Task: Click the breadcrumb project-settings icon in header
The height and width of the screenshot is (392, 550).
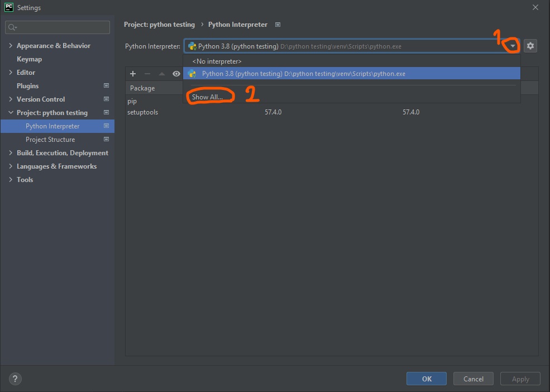Action: pyautogui.click(x=278, y=25)
